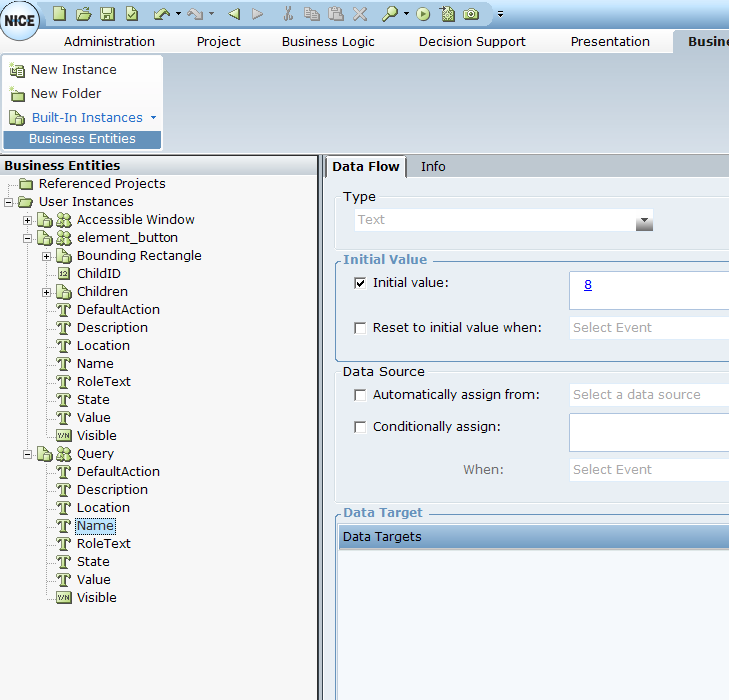Open a project via open-folder icon
The width and height of the screenshot is (729, 700).
pyautogui.click(x=84, y=14)
